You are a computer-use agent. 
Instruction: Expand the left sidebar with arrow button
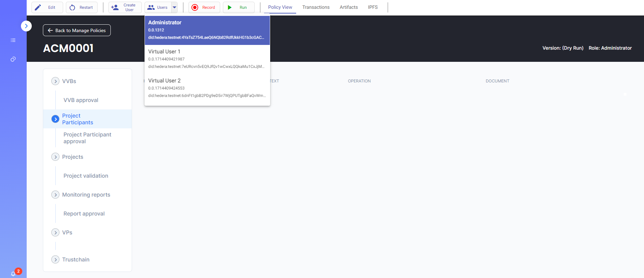26,26
